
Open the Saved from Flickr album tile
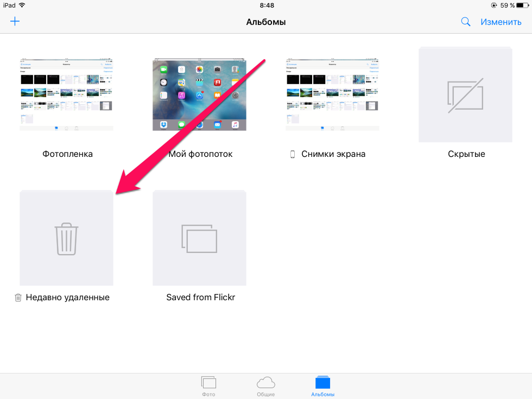(x=200, y=238)
